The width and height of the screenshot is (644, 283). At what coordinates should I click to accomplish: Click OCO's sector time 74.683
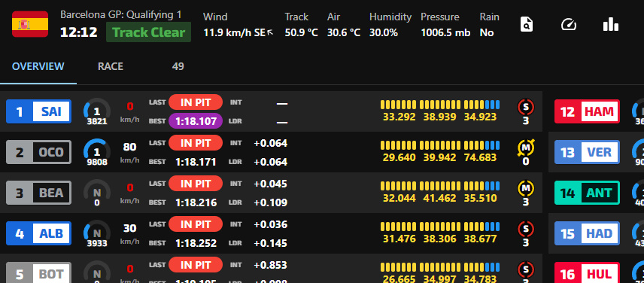coord(480,158)
